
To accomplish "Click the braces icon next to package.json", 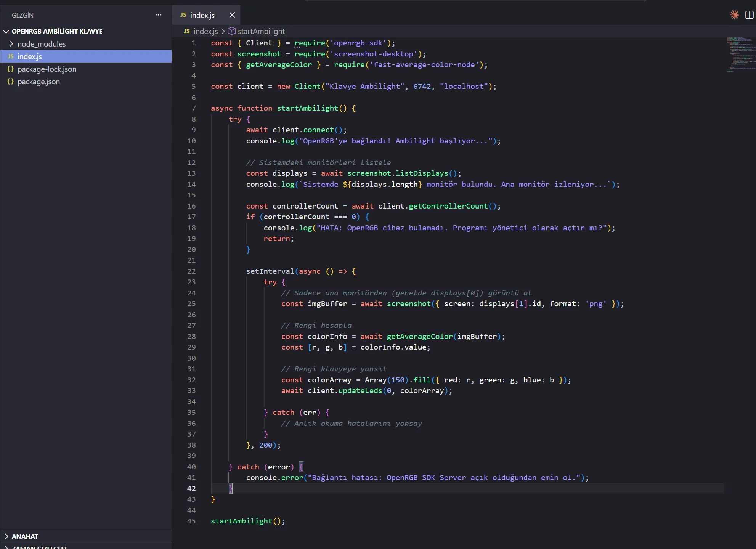I will coord(11,82).
